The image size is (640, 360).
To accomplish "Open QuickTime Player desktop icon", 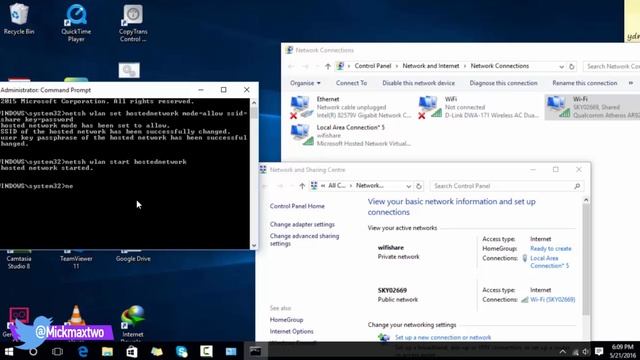I will pyautogui.click(x=76, y=22).
